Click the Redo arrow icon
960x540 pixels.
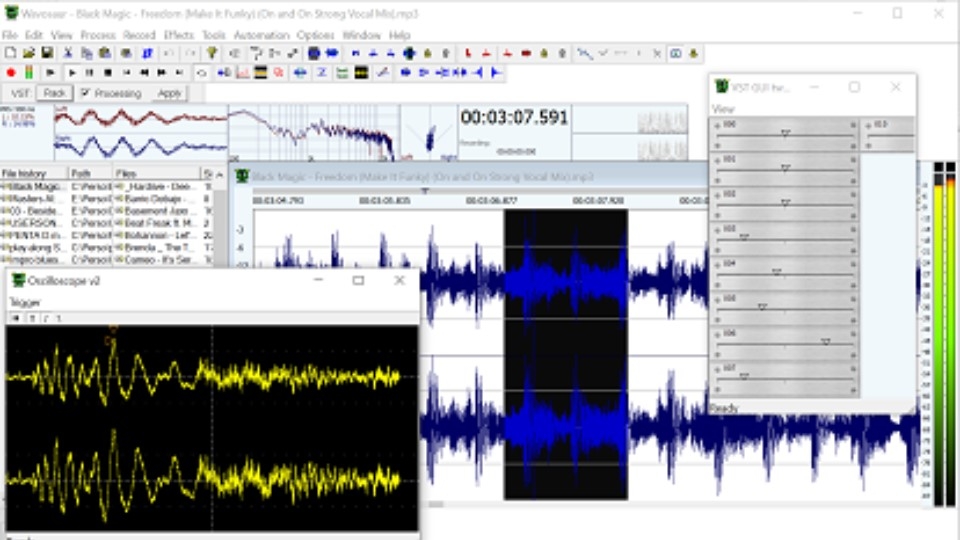point(190,53)
